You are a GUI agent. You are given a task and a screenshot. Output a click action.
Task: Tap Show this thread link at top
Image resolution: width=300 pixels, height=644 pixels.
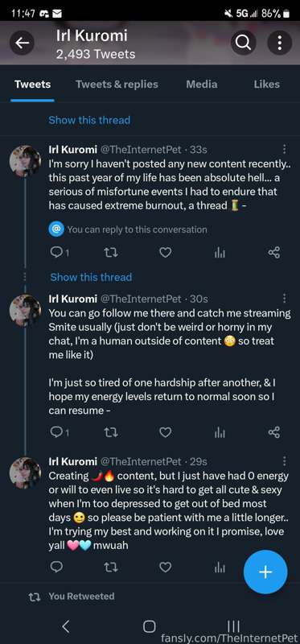click(89, 120)
